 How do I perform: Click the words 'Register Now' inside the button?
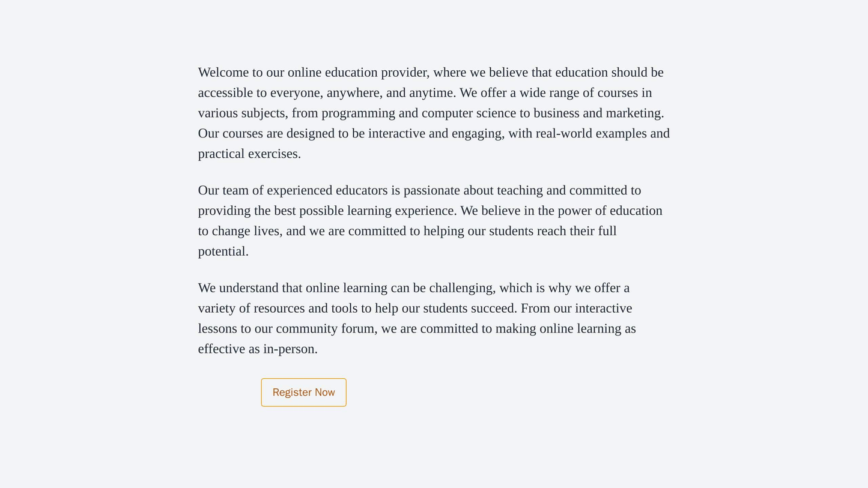pyautogui.click(x=303, y=393)
